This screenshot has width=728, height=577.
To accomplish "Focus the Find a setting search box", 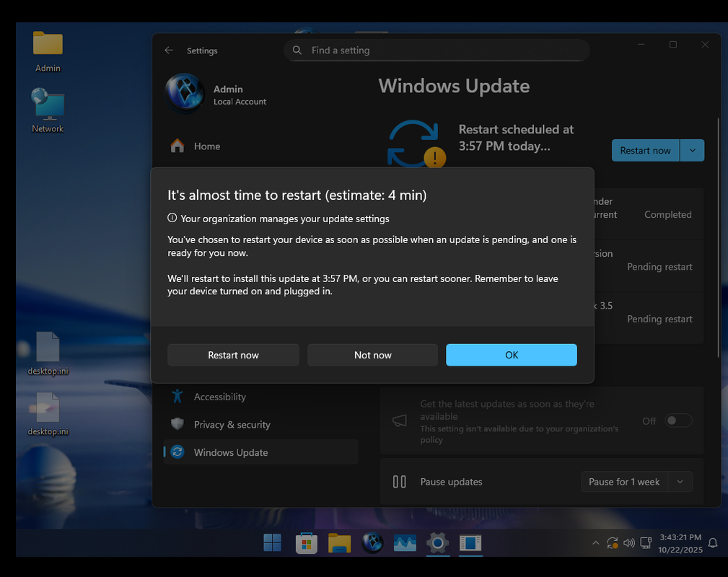I will [437, 50].
